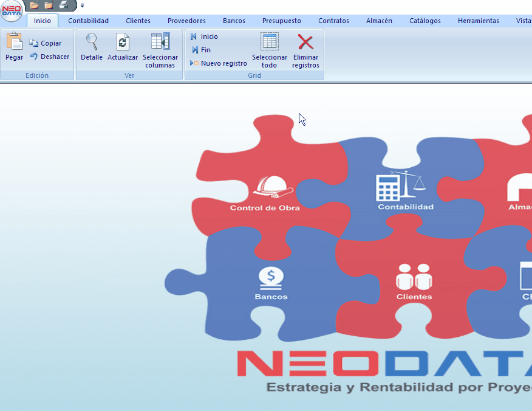
Task: Go to first record with Inicio
Action: tap(204, 36)
